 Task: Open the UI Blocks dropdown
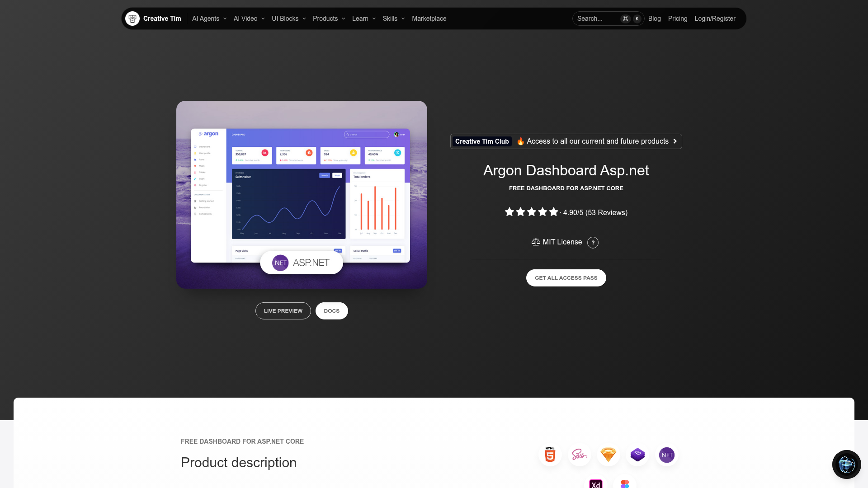click(x=289, y=19)
